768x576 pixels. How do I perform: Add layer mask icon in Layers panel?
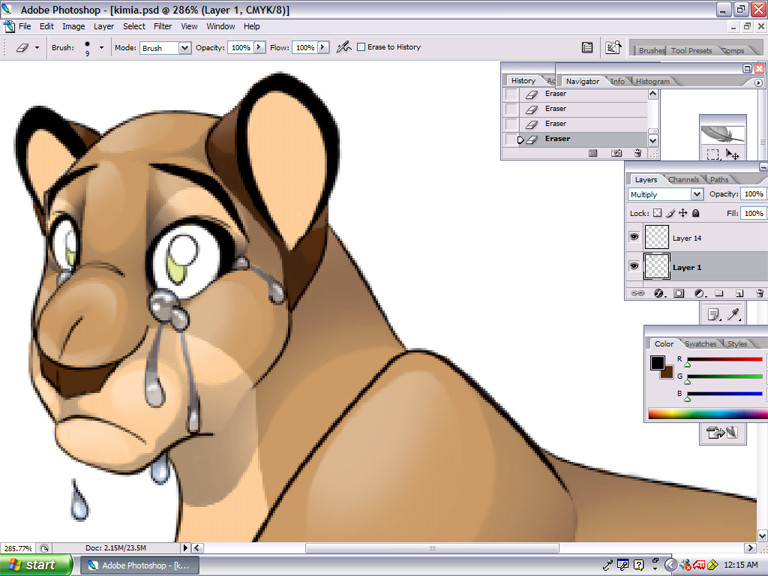679,293
